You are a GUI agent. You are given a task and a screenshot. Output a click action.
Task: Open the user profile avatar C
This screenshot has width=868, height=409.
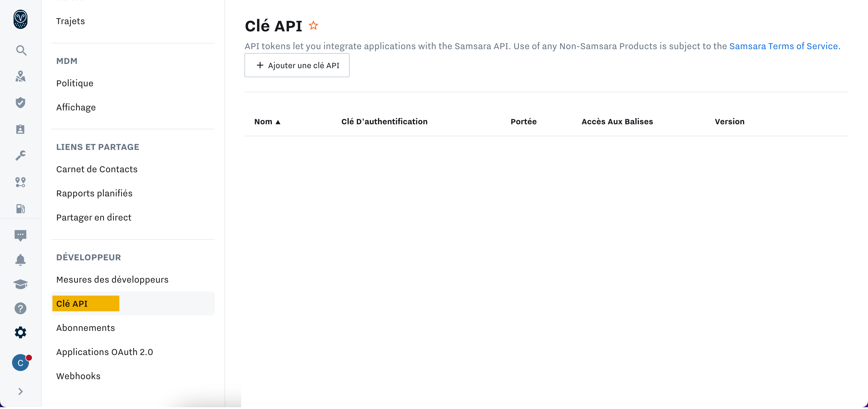point(20,363)
